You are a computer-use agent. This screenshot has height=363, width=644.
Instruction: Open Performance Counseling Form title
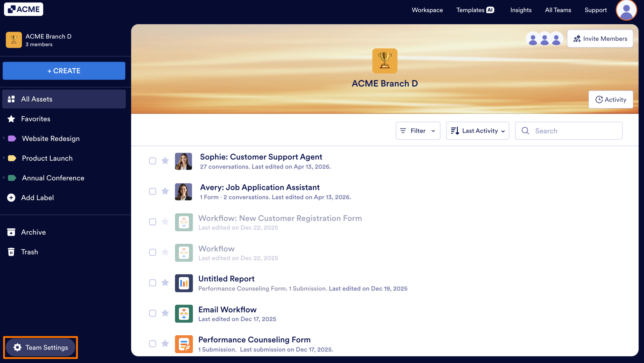pyautogui.click(x=254, y=340)
